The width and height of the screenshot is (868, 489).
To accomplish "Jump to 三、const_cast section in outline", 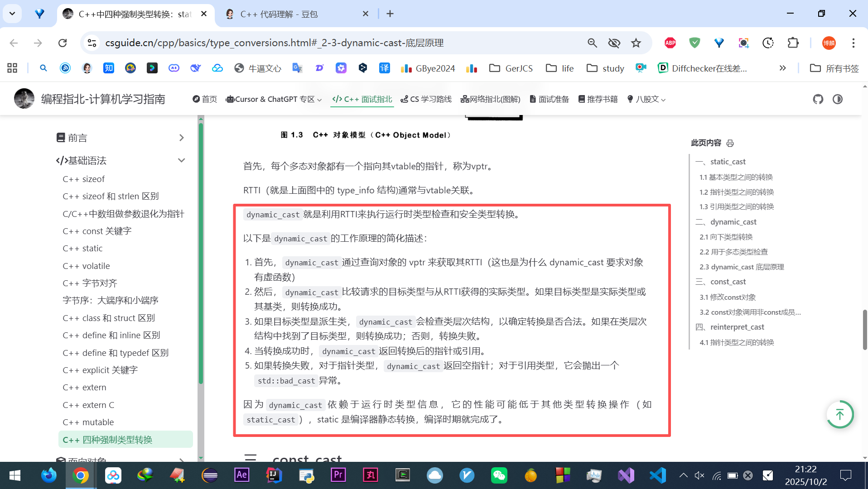I will tap(720, 282).
